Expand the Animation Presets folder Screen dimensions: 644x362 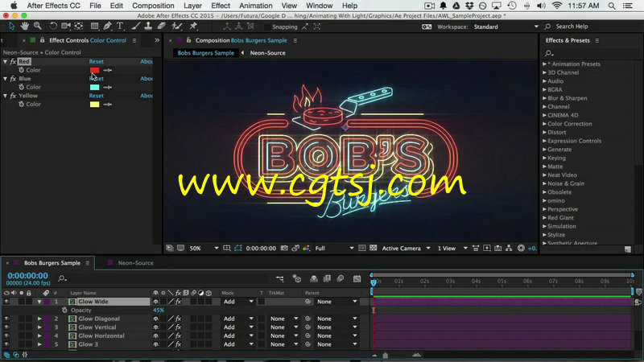(545, 64)
